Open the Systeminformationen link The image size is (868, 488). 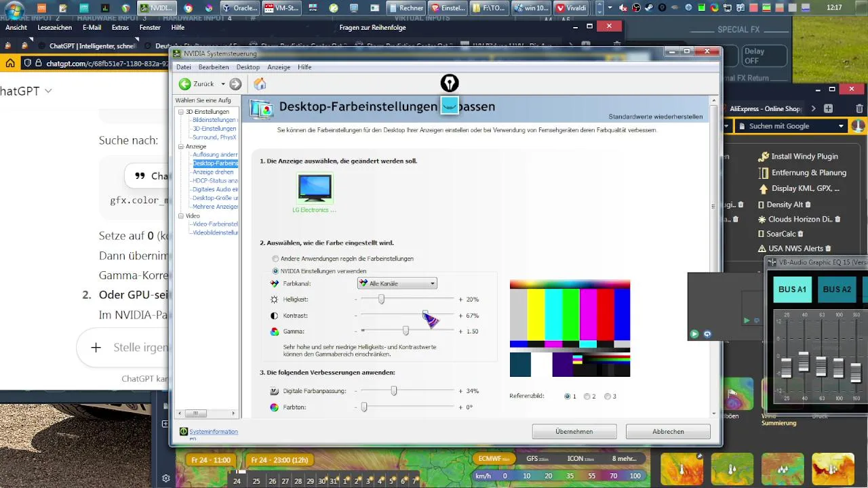pos(213,432)
